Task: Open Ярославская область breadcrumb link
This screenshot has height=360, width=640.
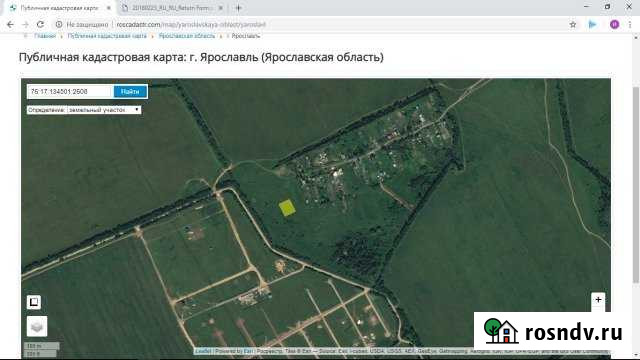Action: [x=187, y=36]
